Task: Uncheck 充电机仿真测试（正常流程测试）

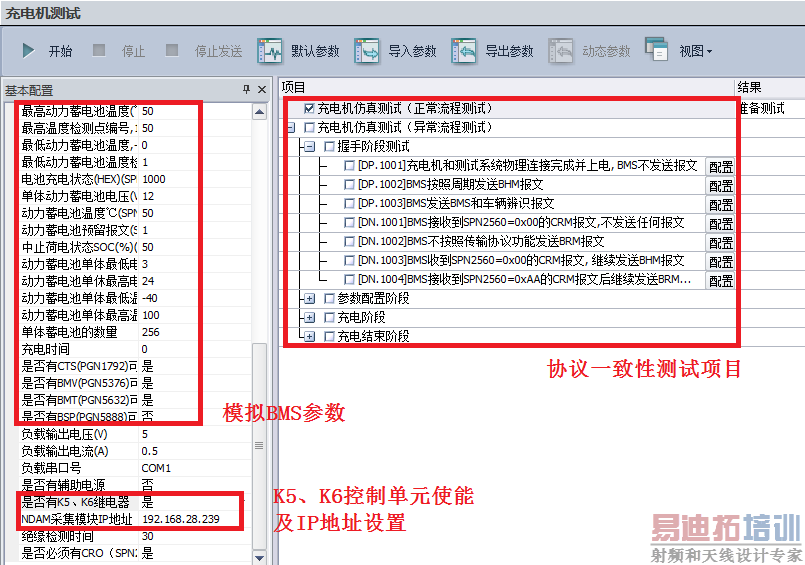Action: [x=309, y=108]
